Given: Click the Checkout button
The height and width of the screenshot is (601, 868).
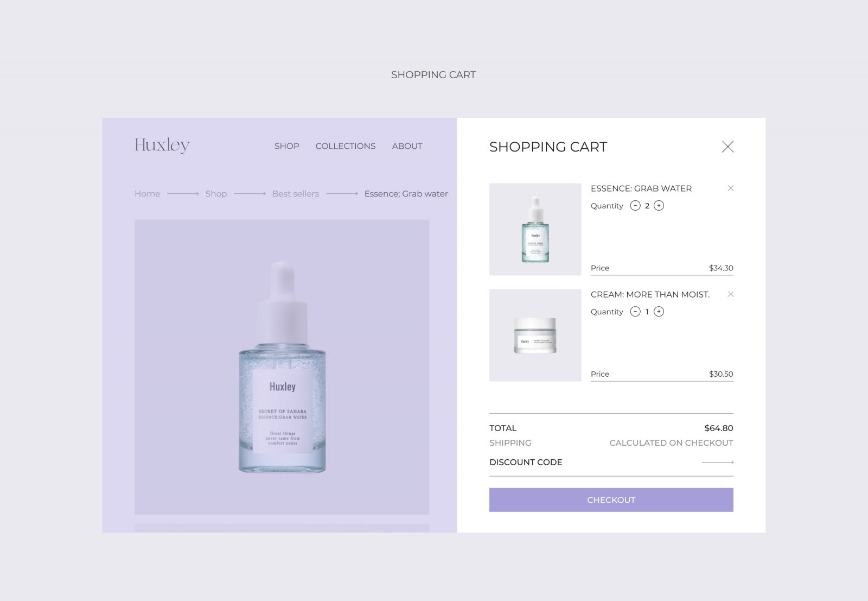Looking at the screenshot, I should coord(611,500).
